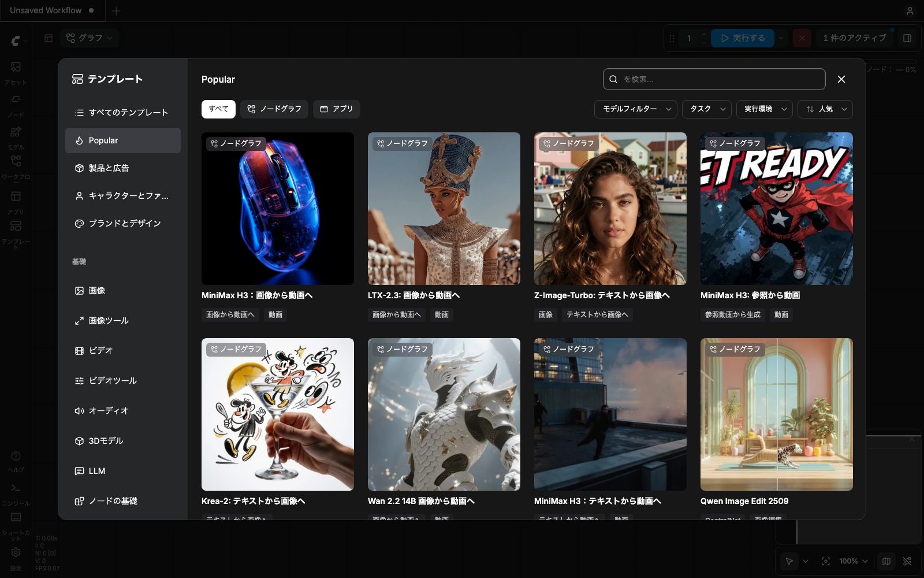
Task: Expand the タスク dropdown
Action: click(707, 109)
